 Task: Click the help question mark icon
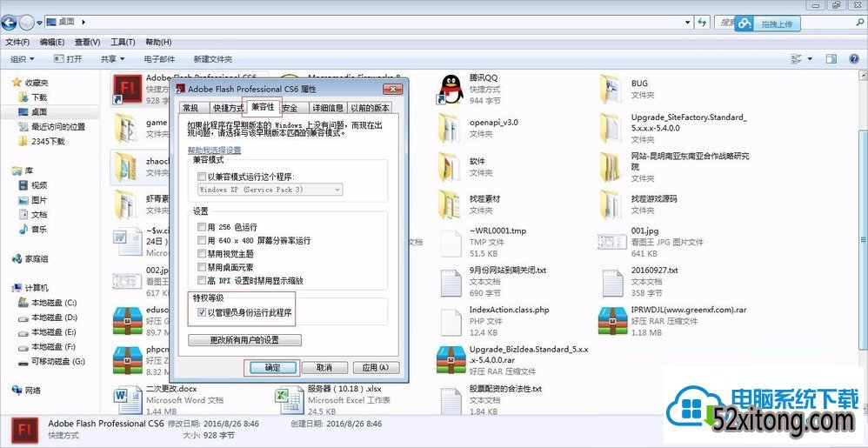click(x=853, y=58)
